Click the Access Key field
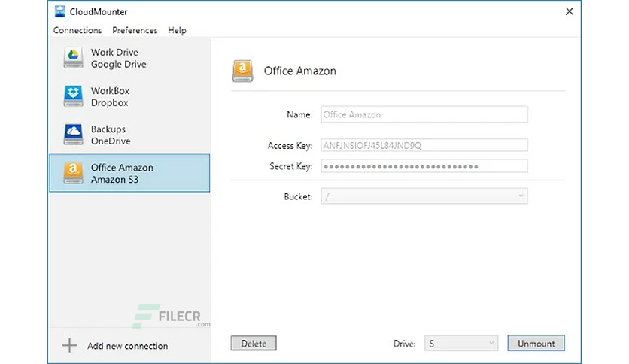Image resolution: width=629 pixels, height=364 pixels. pos(424,145)
